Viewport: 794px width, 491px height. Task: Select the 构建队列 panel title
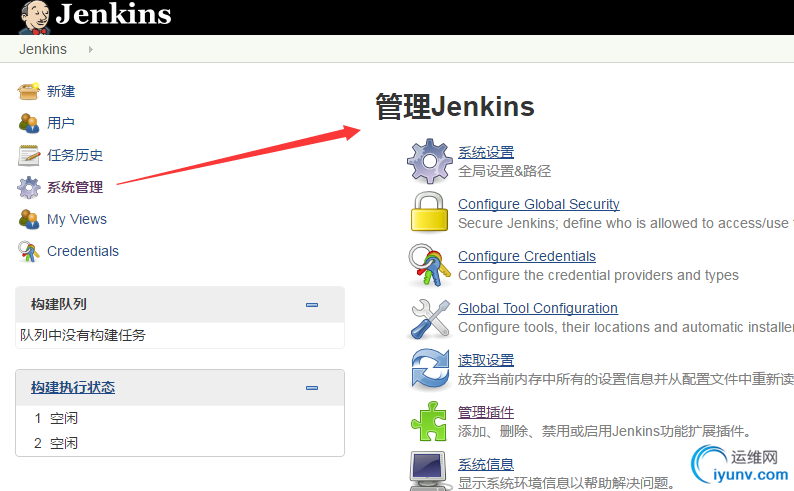[59, 304]
